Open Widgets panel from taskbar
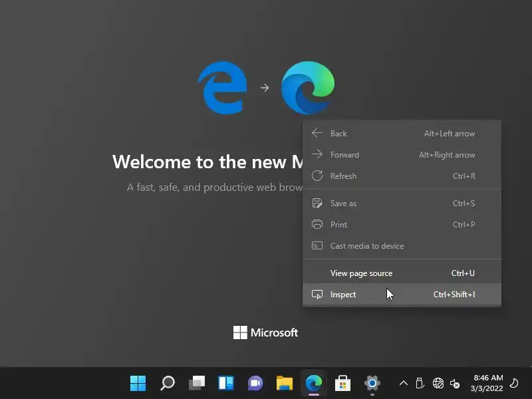The width and height of the screenshot is (532, 399). coord(226,384)
